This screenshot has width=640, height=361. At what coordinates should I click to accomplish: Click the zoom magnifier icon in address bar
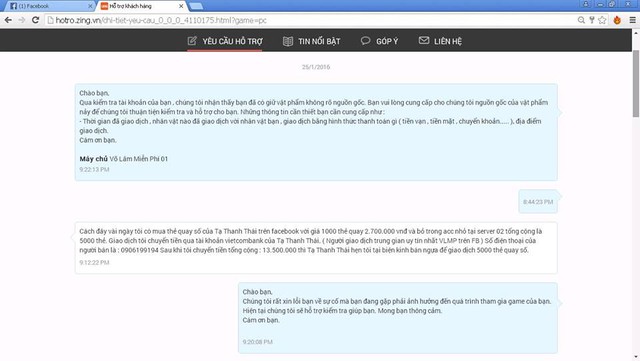coord(581,20)
